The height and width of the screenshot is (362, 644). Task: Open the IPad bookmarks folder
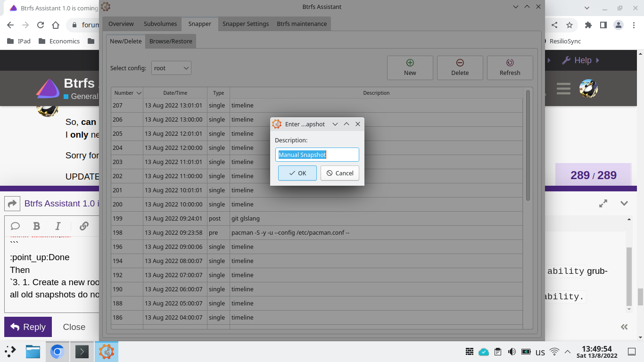[19, 41]
